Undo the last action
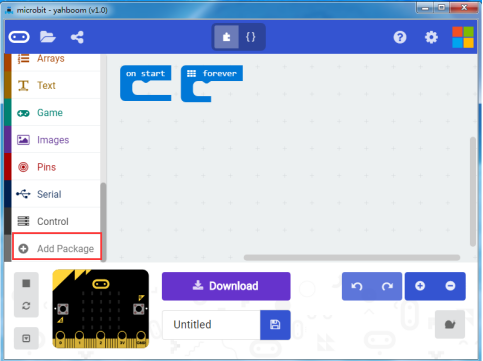 tap(357, 286)
